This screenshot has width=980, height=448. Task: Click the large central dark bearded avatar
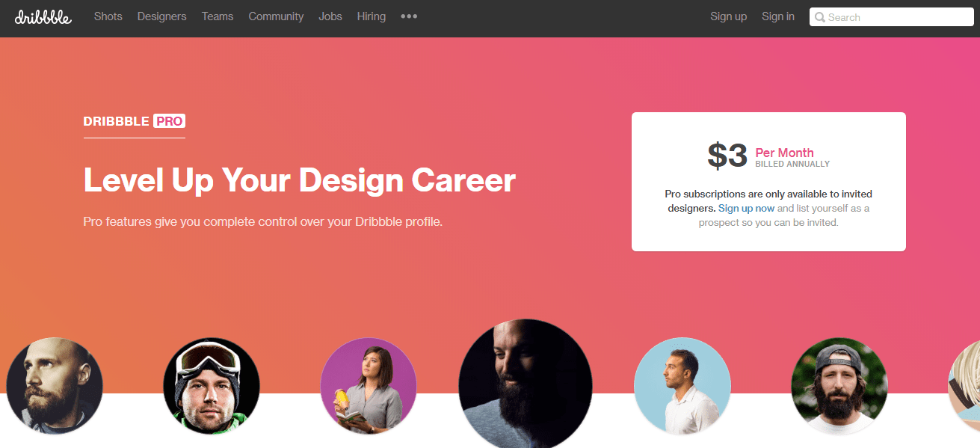click(x=526, y=384)
